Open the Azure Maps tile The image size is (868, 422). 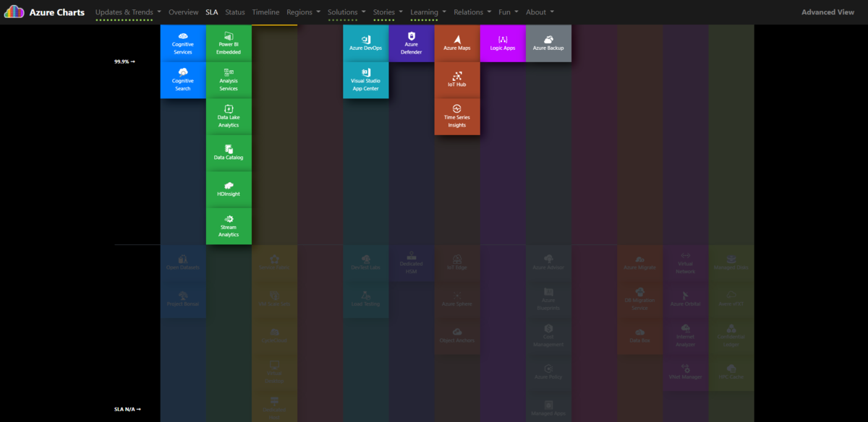pyautogui.click(x=456, y=43)
